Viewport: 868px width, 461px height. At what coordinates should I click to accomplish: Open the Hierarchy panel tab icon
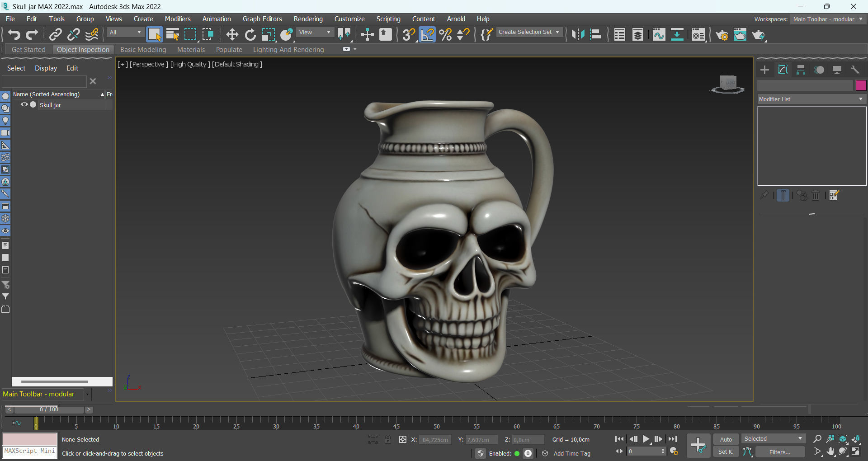[801, 70]
